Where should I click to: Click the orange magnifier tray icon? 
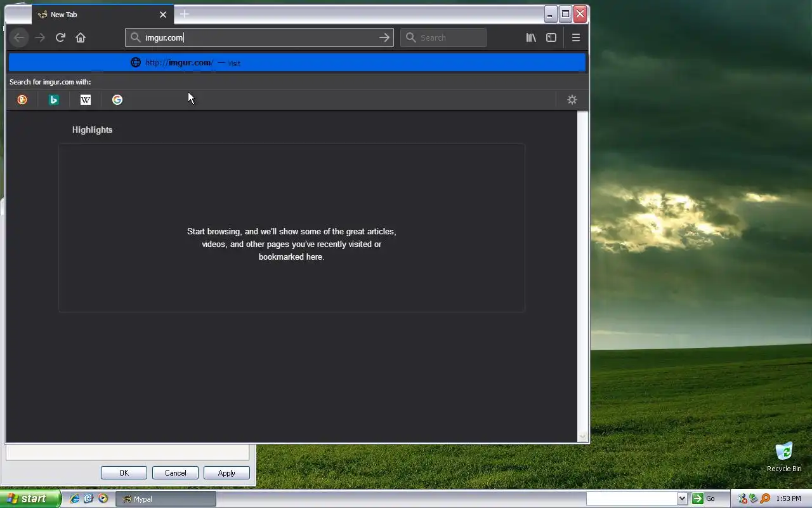pos(765,499)
